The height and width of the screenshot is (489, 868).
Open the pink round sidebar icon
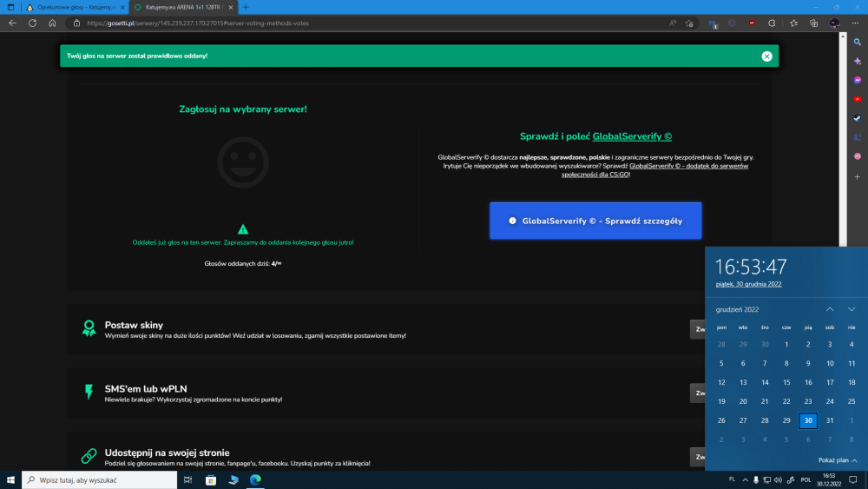point(858,156)
